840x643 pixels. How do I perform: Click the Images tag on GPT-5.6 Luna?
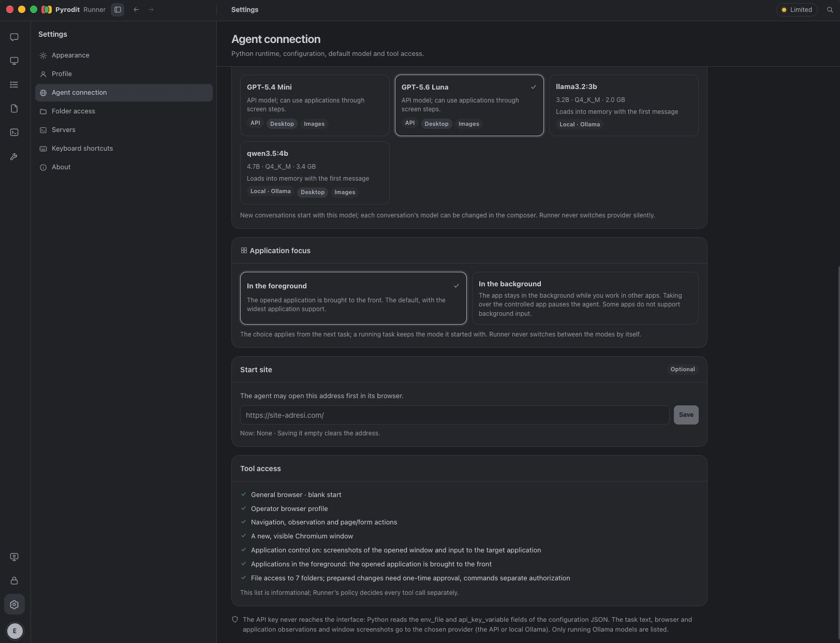469,124
